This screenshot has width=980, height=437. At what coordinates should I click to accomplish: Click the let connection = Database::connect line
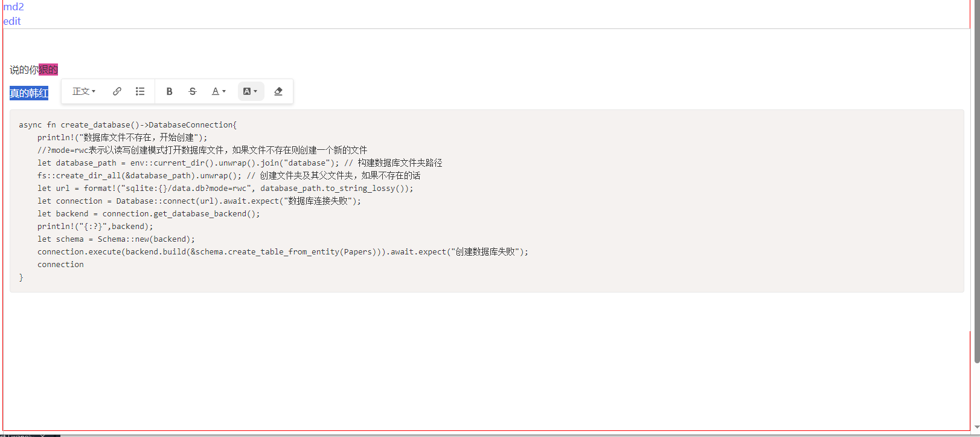pyautogui.click(x=199, y=201)
